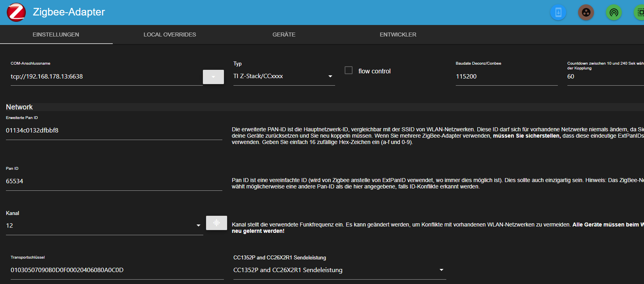Click the 'flow control' label text
Screen dimensions: 644x284
(x=374, y=71)
